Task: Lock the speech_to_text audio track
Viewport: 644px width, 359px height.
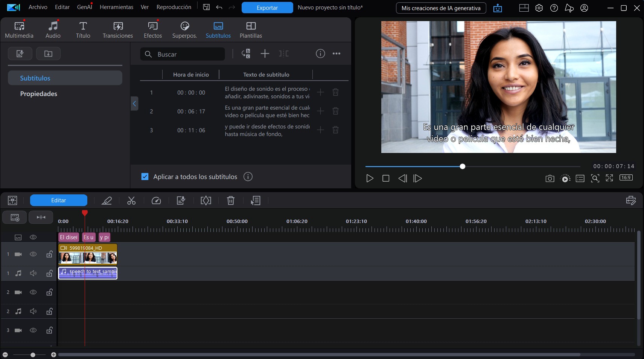Action: point(49,273)
